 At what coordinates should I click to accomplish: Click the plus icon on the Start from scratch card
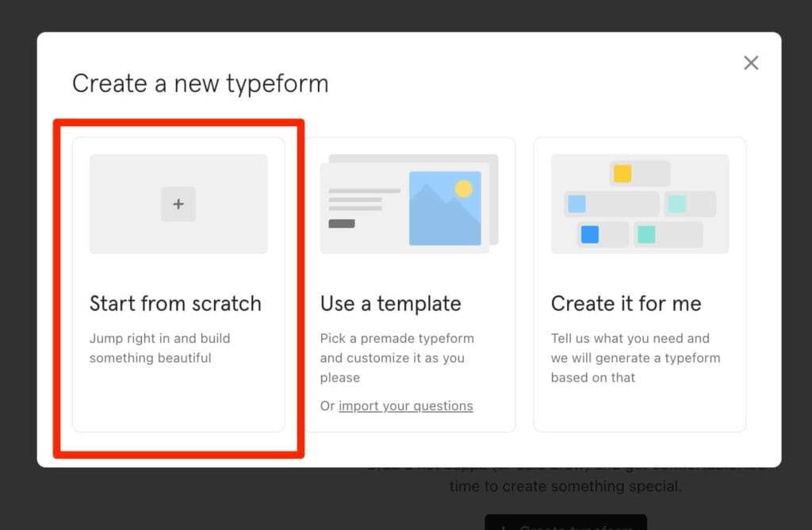click(x=178, y=204)
